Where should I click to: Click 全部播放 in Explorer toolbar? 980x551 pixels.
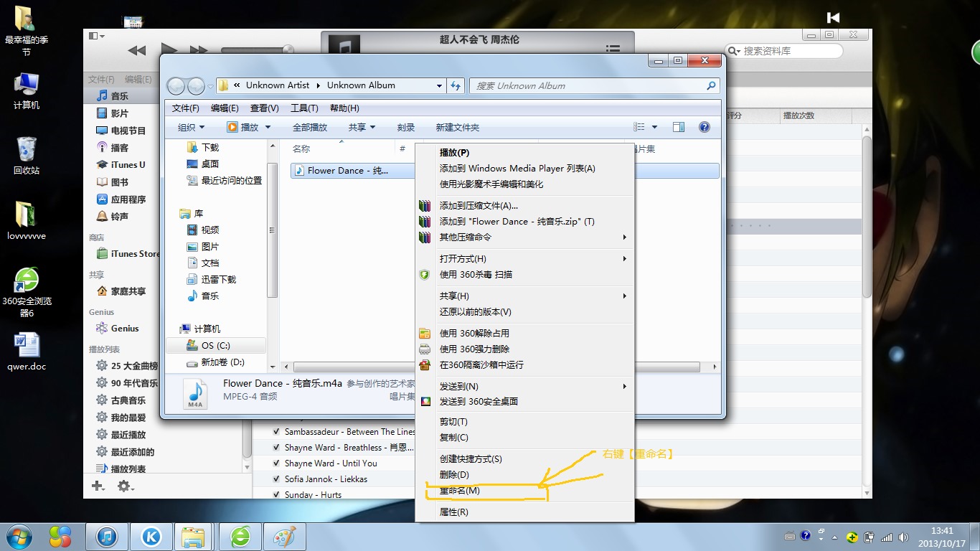coord(310,127)
